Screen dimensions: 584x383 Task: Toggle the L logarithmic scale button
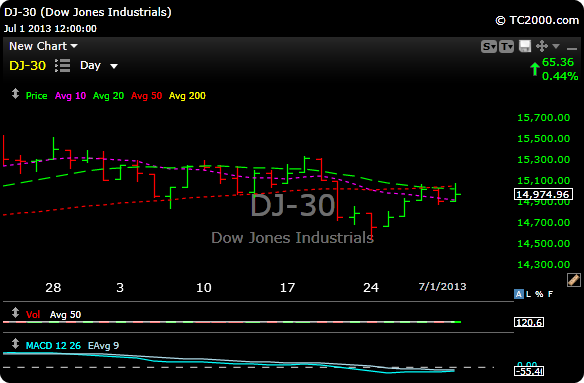tap(529, 294)
